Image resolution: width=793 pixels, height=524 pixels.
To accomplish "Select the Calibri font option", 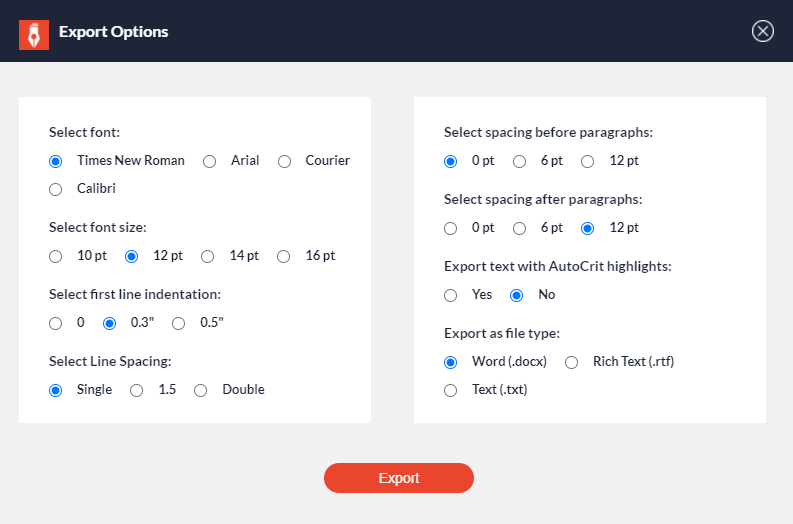I will (x=56, y=189).
